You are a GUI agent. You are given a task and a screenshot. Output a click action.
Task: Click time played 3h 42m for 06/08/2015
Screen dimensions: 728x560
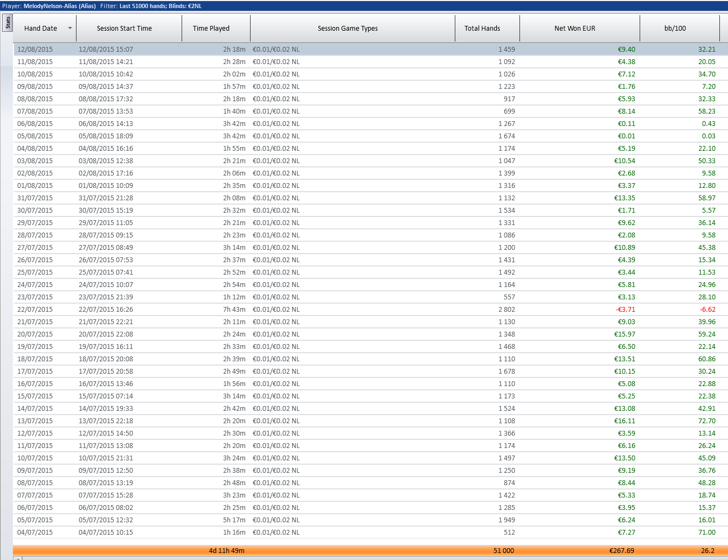(234, 124)
